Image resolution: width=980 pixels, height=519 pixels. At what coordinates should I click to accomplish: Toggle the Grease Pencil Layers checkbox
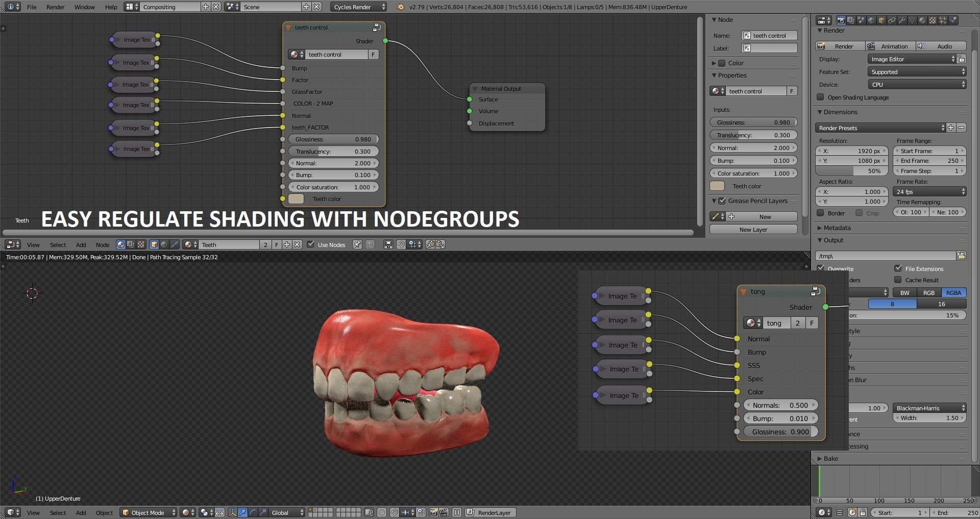[722, 201]
